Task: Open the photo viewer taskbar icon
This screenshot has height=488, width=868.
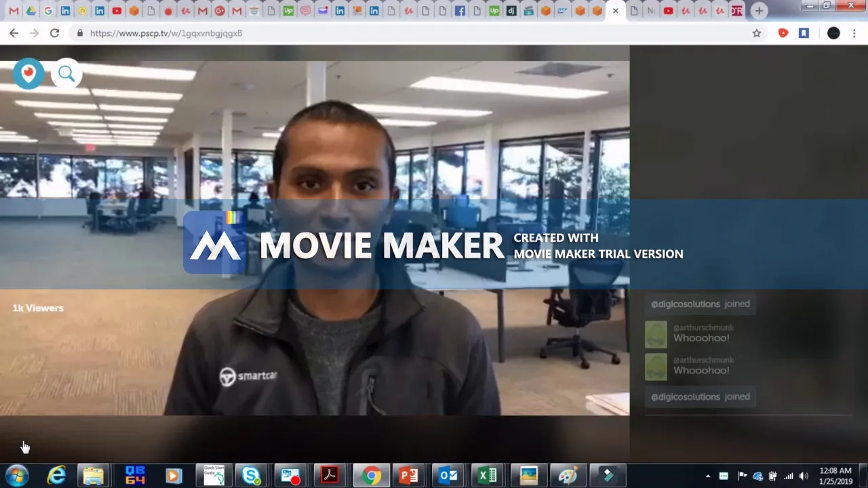Action: click(528, 476)
